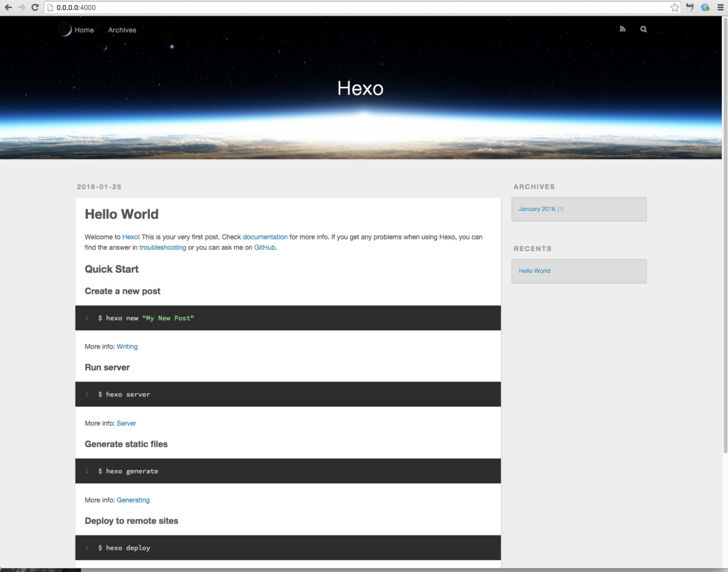The height and width of the screenshot is (572, 728).
Task: Open Hello World in Recents widget
Action: coord(534,271)
